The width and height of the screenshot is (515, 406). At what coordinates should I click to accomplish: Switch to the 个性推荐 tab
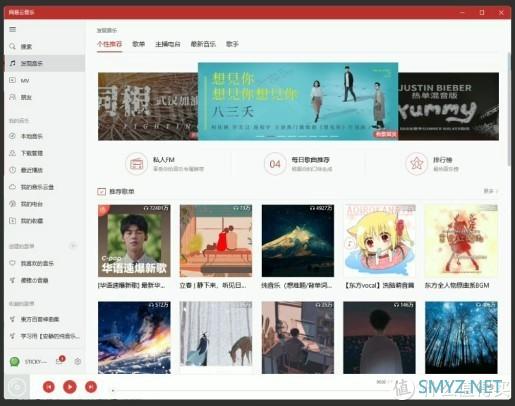point(110,44)
